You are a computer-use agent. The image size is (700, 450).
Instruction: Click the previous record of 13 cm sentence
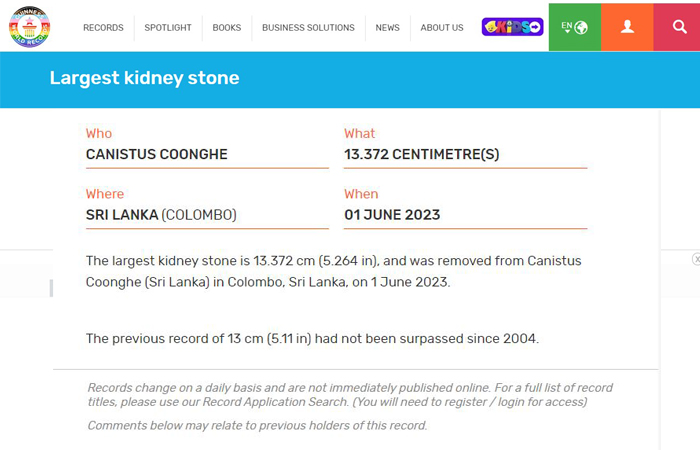312,339
